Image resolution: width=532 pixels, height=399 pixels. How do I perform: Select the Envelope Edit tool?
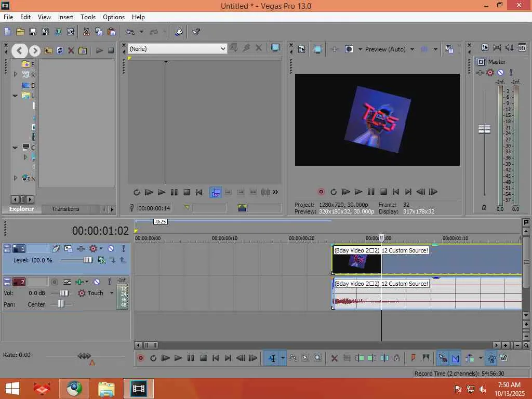[293, 358]
